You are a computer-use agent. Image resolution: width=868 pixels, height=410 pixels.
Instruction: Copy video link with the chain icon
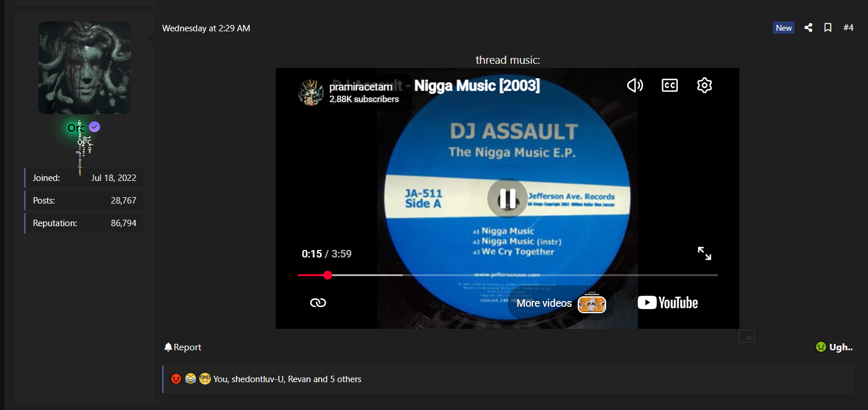point(318,303)
